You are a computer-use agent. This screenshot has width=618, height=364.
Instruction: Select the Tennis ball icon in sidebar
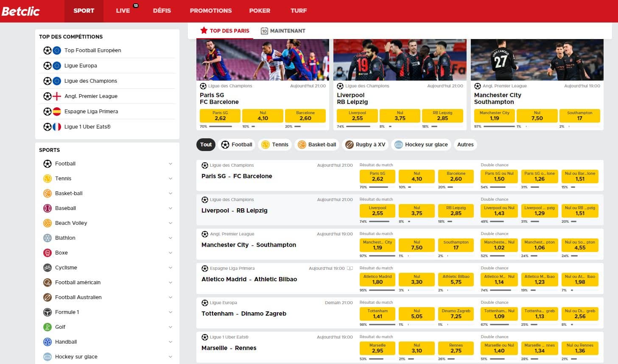pos(48,179)
